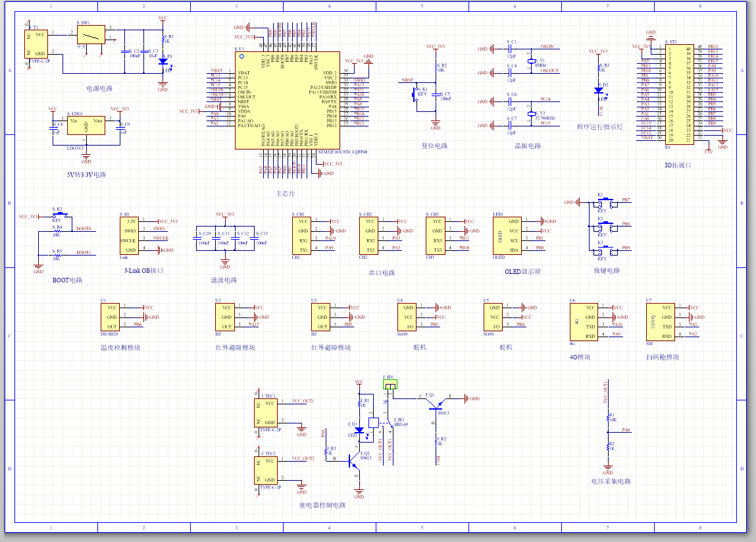Click the BOOT0 net label
Image resolution: width=756 pixels, height=542 pixels.
click(x=84, y=229)
